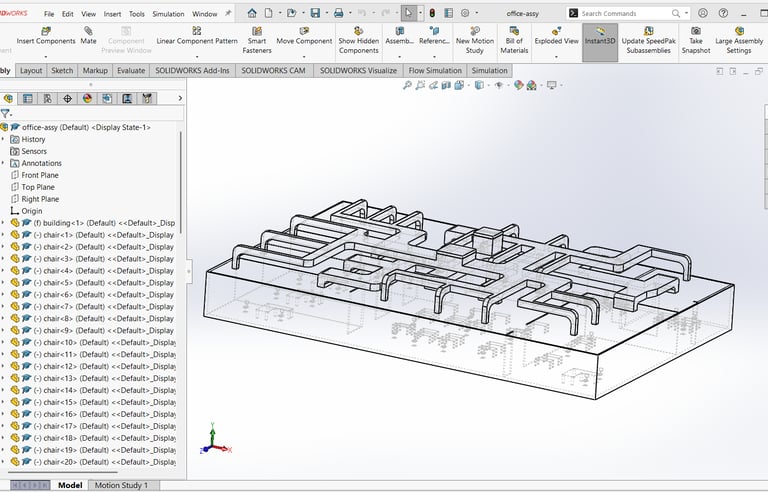Expand the History tree node
768x492 pixels.
pyautogui.click(x=3, y=139)
